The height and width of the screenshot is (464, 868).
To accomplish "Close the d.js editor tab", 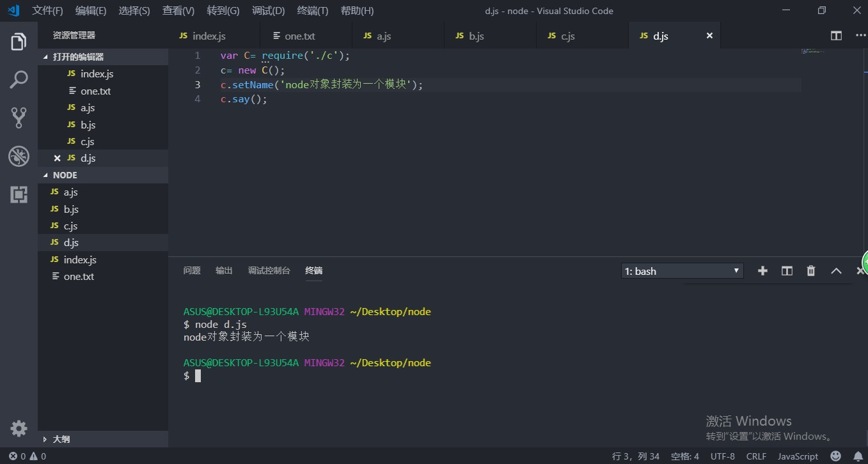I will click(x=709, y=36).
